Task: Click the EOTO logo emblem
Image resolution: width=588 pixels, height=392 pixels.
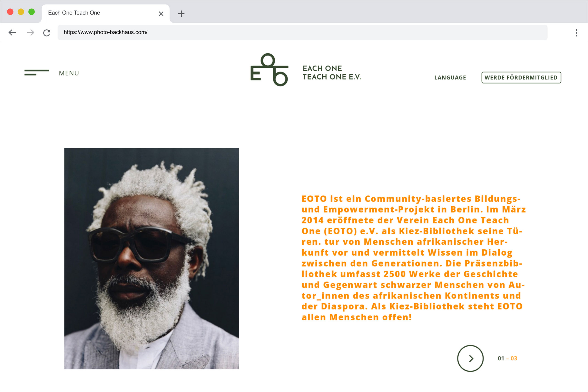Action: coord(269,70)
